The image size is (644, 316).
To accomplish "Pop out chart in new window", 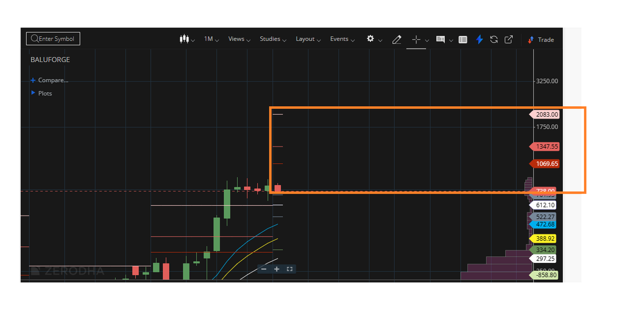I will (509, 39).
